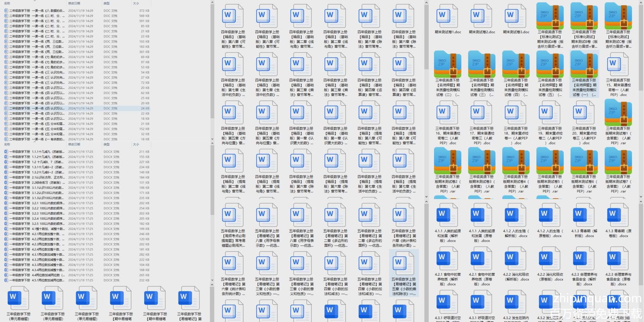Open the 4.2.1 食物中的营养物质 (解析版) docx
The height and width of the screenshot is (322, 644).
(x=447, y=258)
